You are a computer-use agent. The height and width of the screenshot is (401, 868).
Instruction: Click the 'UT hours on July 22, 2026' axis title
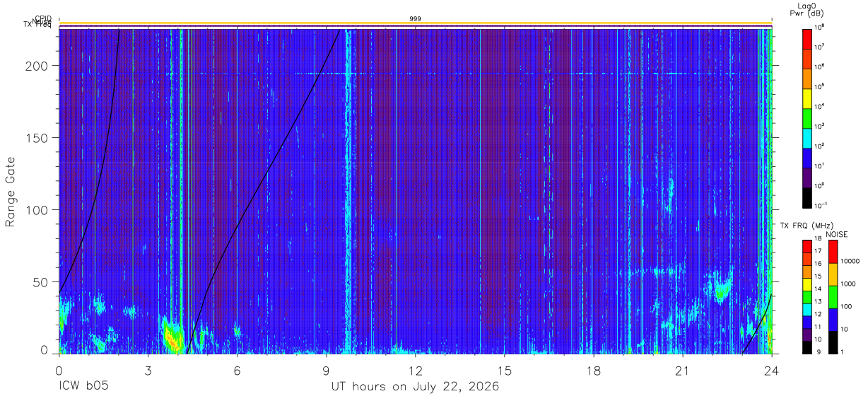tap(415, 387)
